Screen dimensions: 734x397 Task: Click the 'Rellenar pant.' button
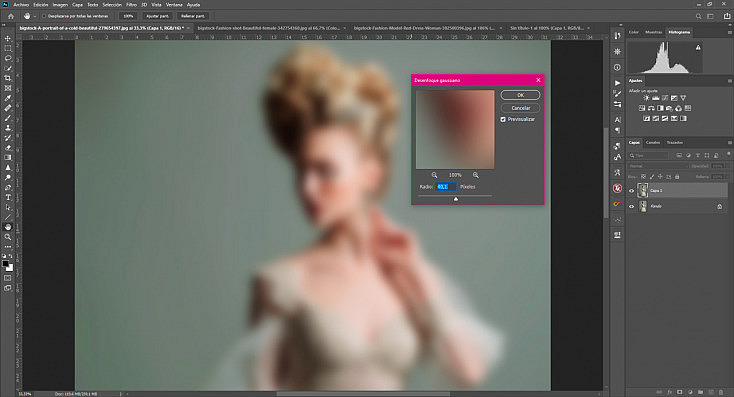(193, 16)
